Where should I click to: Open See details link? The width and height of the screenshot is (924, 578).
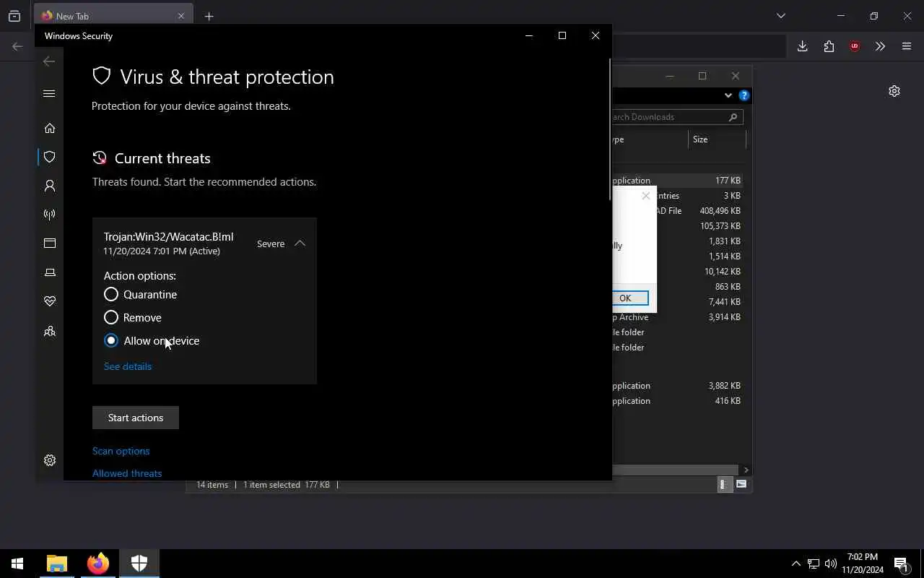[x=128, y=366]
